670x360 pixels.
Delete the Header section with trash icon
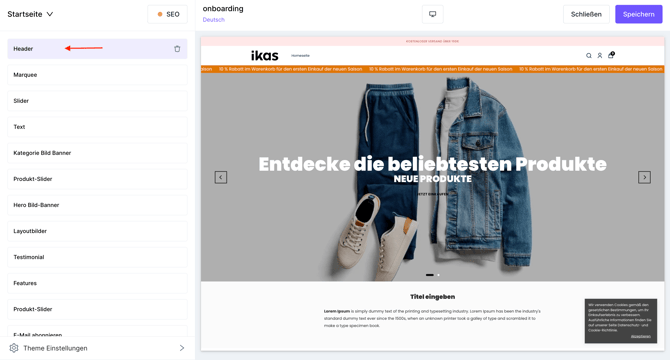177,49
